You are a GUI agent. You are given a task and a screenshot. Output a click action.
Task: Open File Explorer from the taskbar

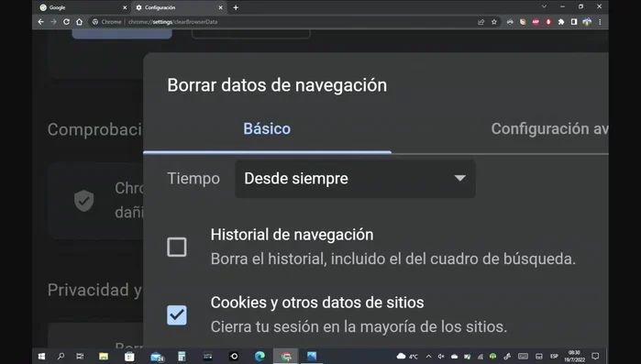coord(104,357)
